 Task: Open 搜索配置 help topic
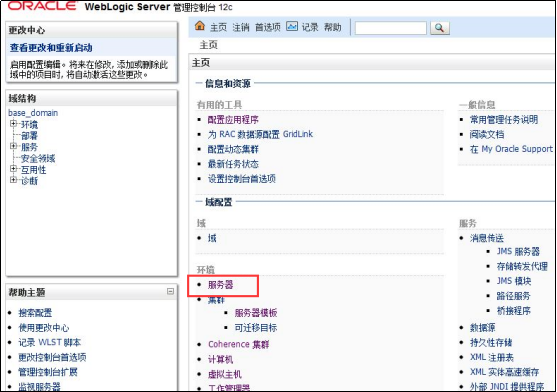click(x=35, y=313)
